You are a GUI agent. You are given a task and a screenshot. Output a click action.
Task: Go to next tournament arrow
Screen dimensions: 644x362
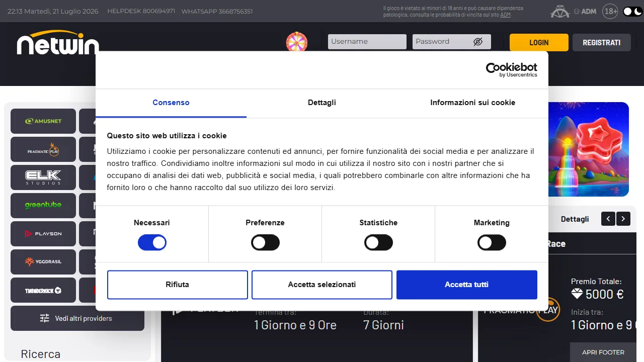(623, 219)
